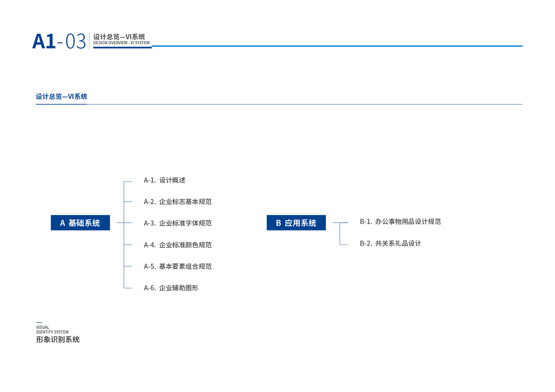Click the blue section heading '设计总览—VI系统'
The height and width of the screenshot is (392, 555).
[61, 97]
